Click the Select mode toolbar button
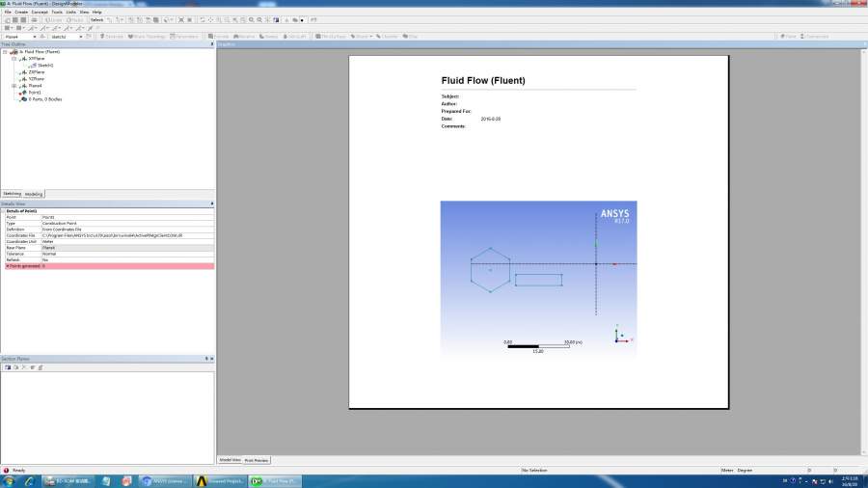 [x=96, y=20]
